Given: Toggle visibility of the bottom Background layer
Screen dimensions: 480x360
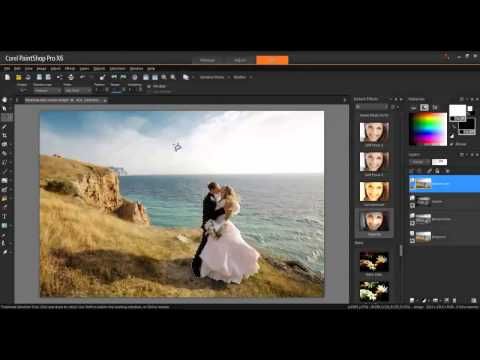Looking at the screenshot, I should tap(412, 233).
